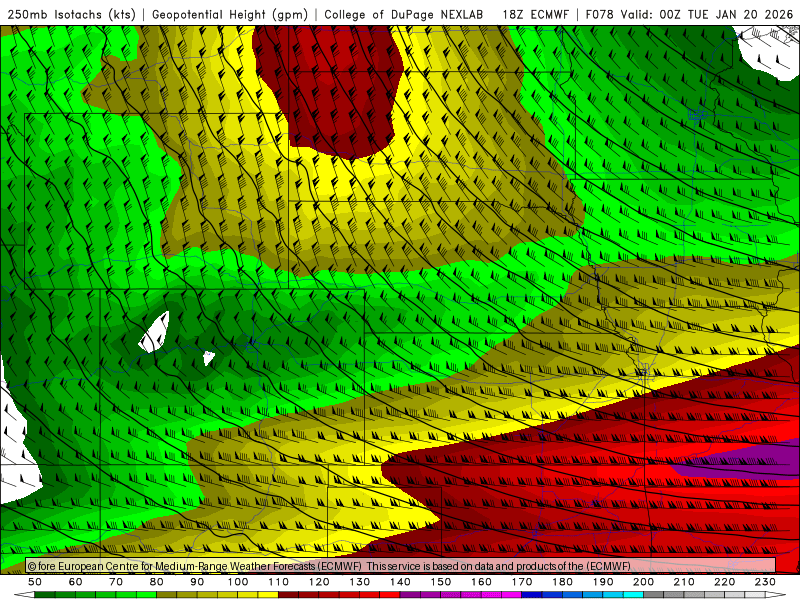Click the "Valid: 00Z TUE JAN 20 2026" text
The width and height of the screenshot is (800, 600).
click(x=707, y=15)
